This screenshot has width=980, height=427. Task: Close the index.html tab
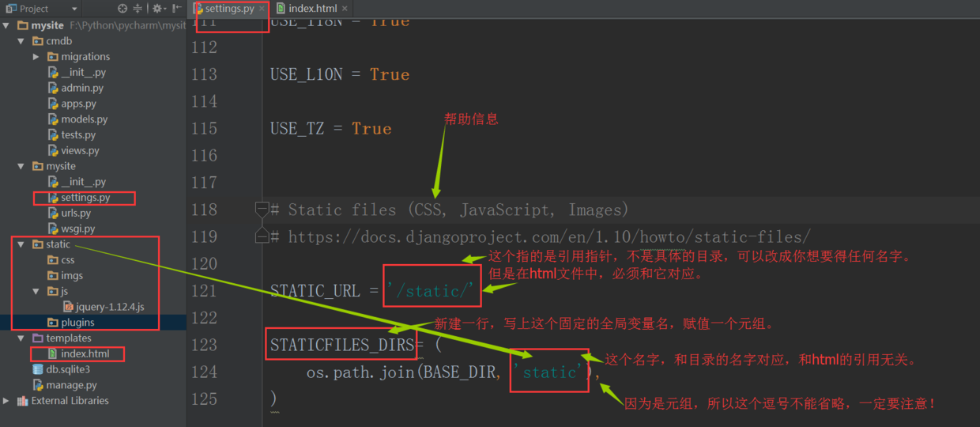click(x=345, y=9)
